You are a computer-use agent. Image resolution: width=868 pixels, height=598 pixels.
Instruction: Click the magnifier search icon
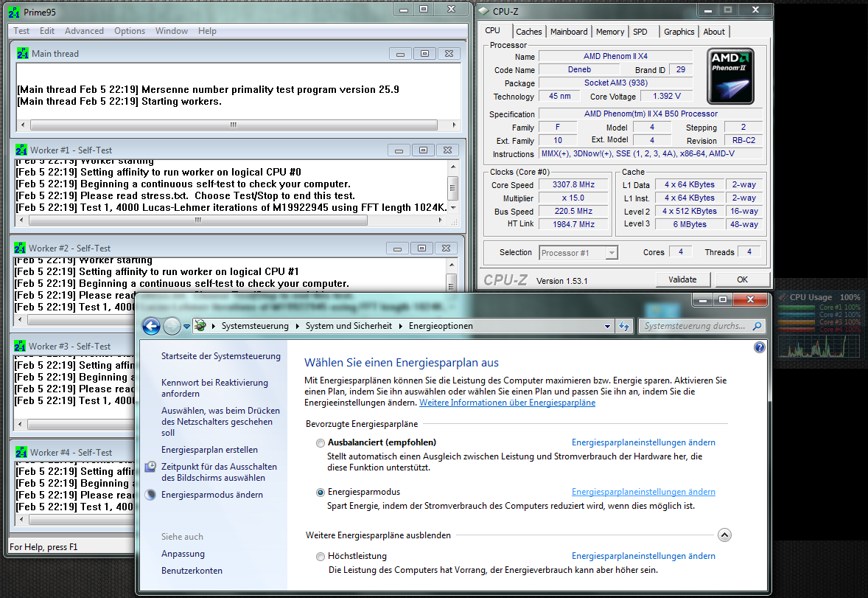click(757, 326)
